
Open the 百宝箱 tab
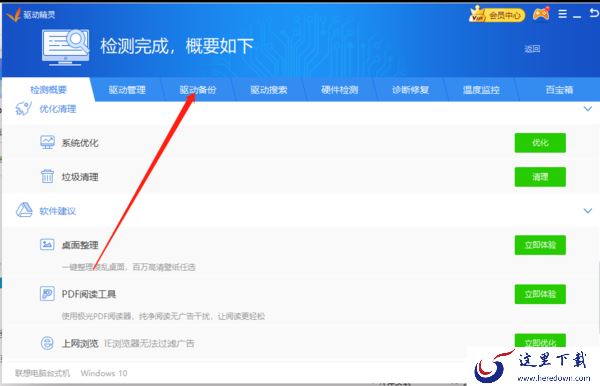click(x=559, y=90)
